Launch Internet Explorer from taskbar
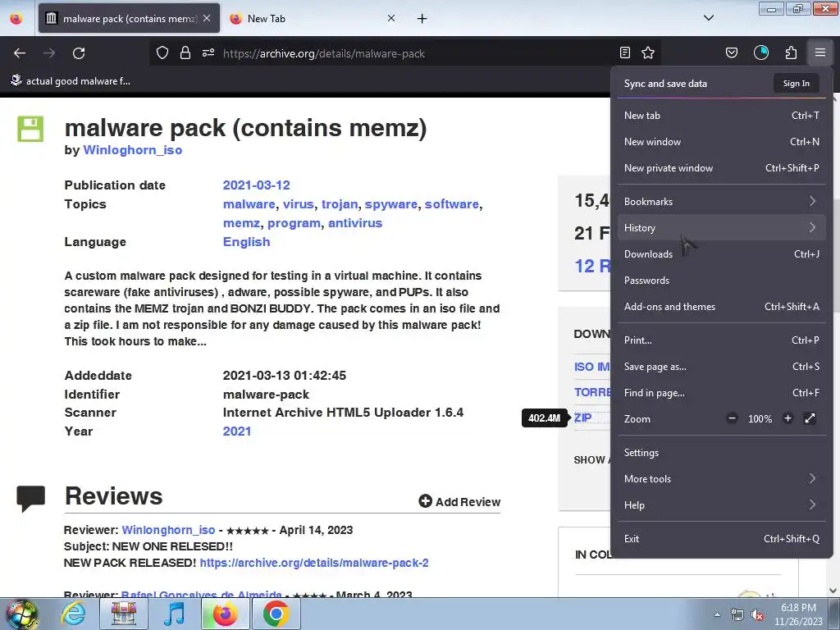Screen dimensions: 840x630 (x=73, y=614)
